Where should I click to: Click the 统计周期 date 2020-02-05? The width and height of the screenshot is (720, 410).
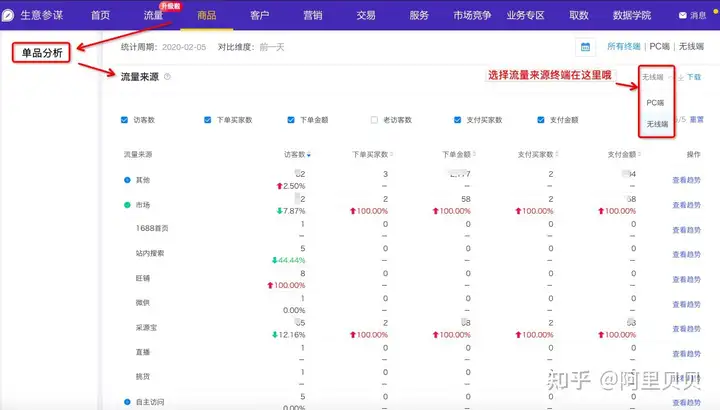[x=184, y=47]
